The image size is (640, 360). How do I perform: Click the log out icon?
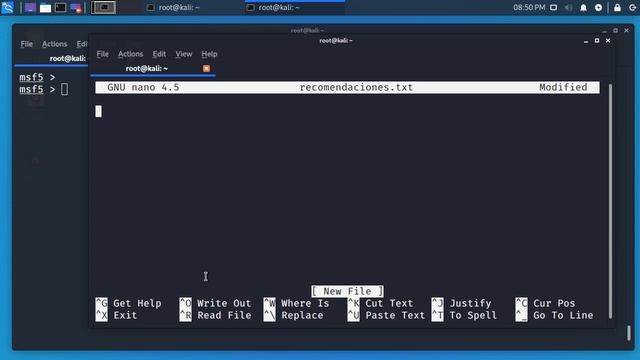(x=632, y=7)
